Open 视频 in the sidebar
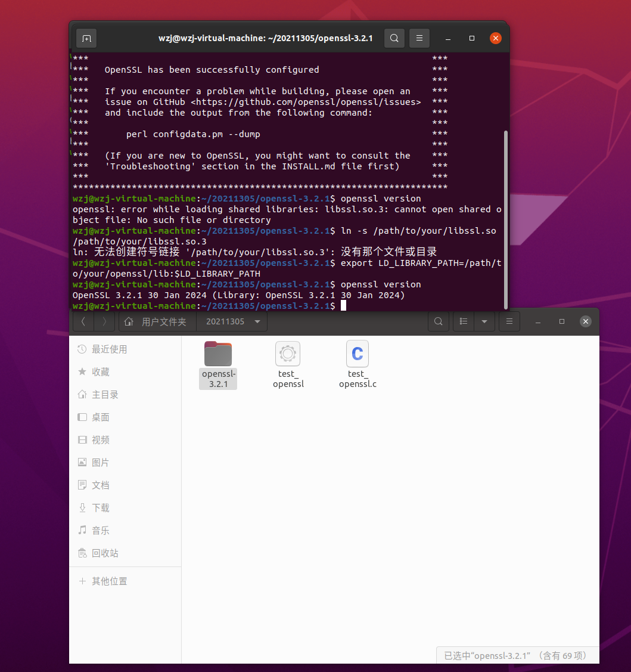 coord(125,440)
